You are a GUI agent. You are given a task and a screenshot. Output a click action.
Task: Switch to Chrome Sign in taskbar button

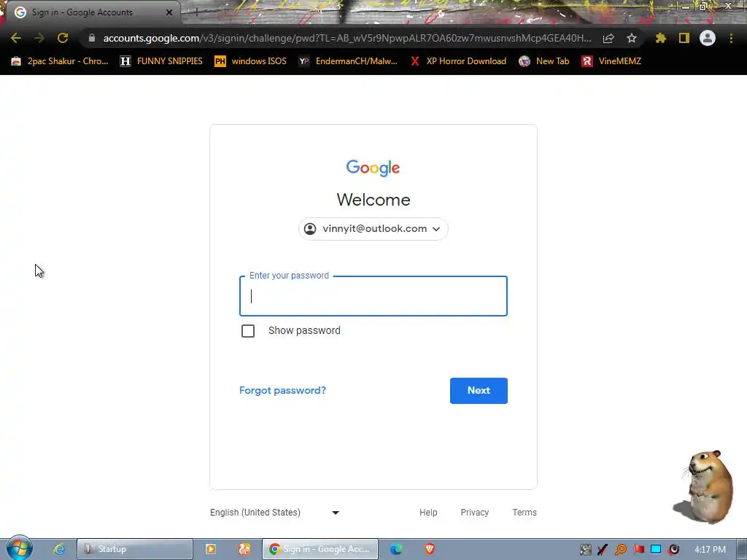320,549
